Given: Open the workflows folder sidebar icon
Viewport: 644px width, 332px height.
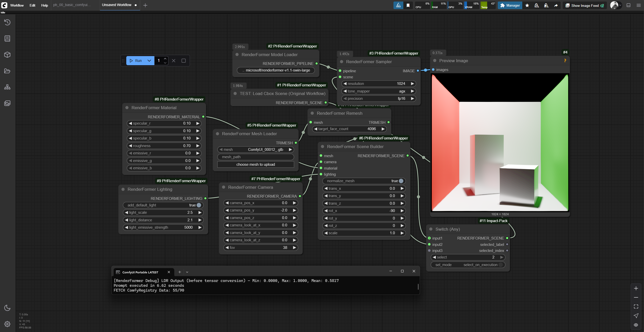Looking at the screenshot, I should (7, 71).
